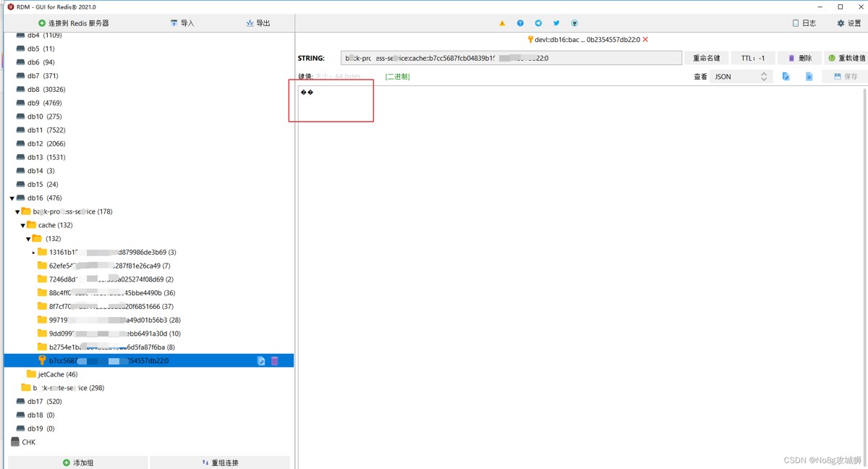The height and width of the screenshot is (469, 868).
Task: Select db17 (520) database
Action: (x=39, y=402)
